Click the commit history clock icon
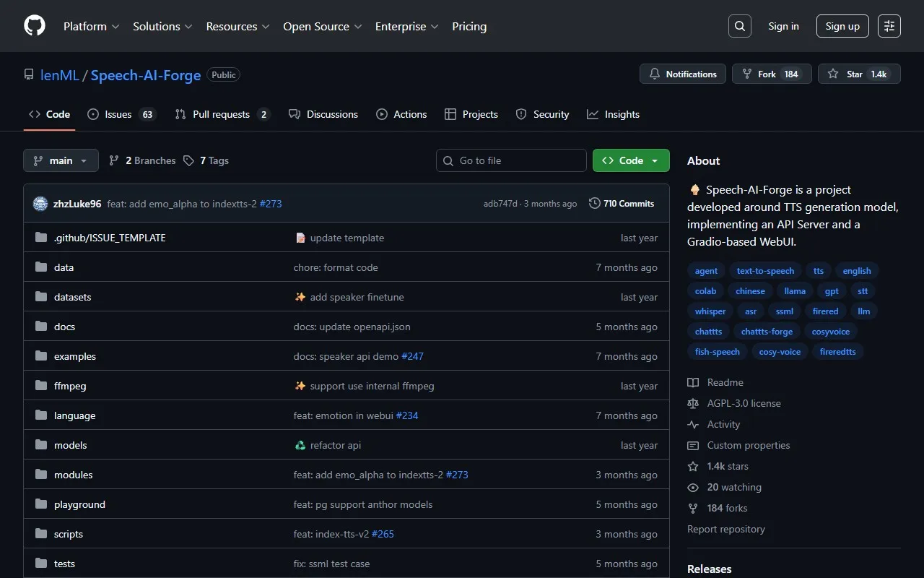 tap(594, 204)
